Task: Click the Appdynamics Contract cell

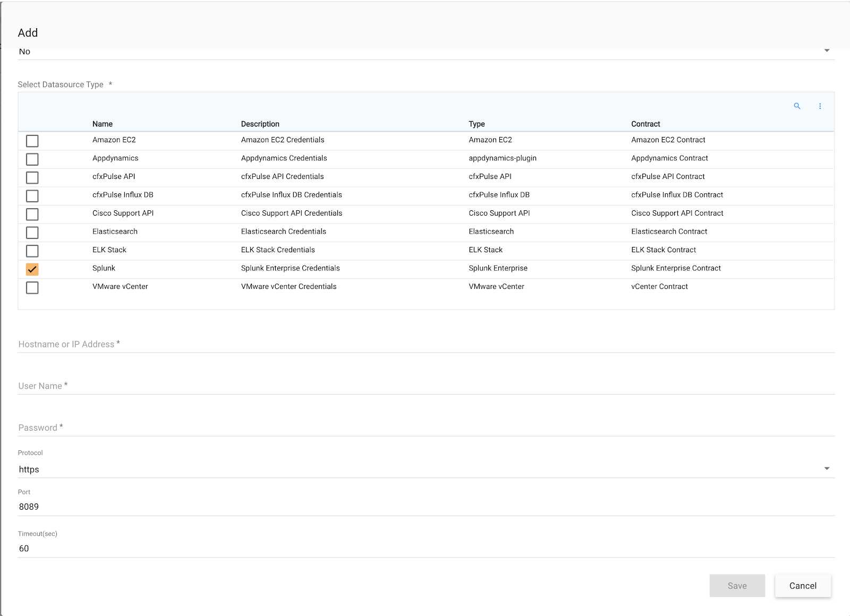Action: click(669, 158)
